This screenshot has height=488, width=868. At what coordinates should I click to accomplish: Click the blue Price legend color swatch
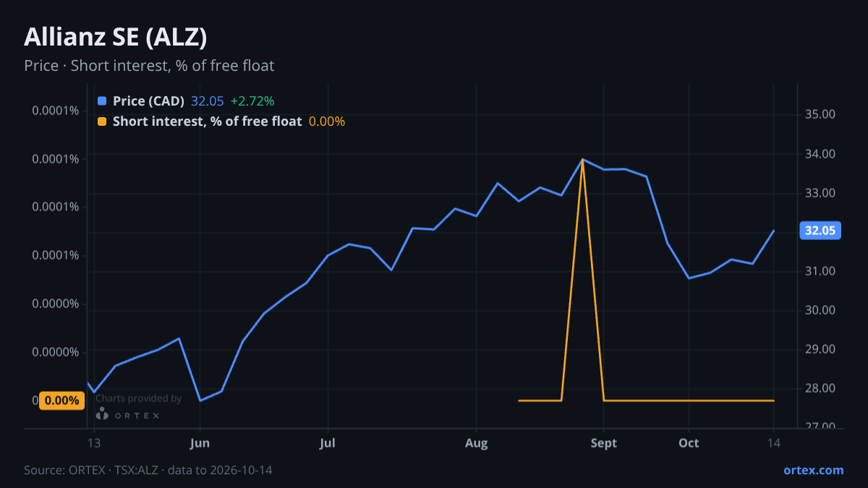coord(101,101)
